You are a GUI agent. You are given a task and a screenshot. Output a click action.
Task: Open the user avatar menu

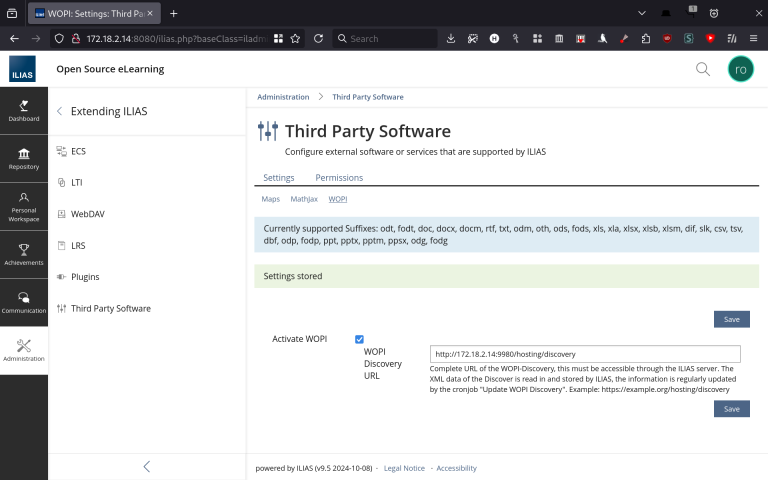[x=740, y=69]
